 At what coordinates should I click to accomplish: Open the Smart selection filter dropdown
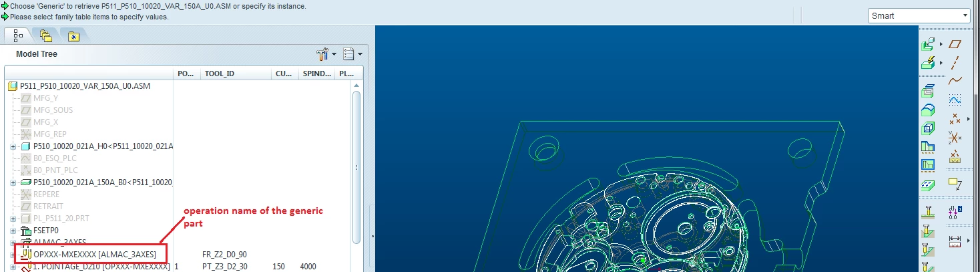click(919, 15)
